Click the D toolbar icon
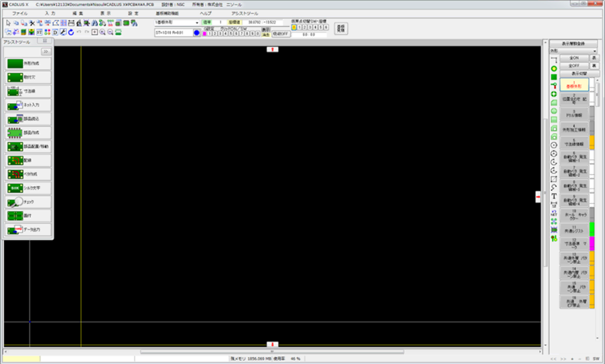 tap(55, 32)
